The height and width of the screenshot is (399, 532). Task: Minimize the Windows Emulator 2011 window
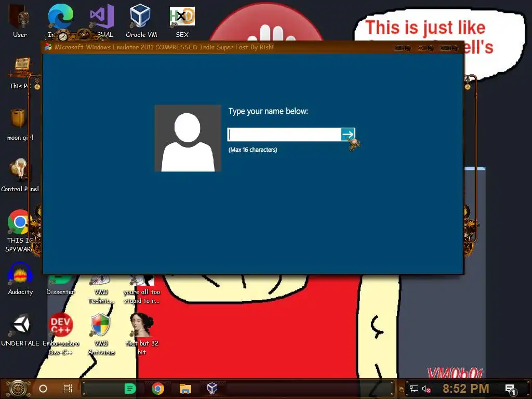coord(403,48)
